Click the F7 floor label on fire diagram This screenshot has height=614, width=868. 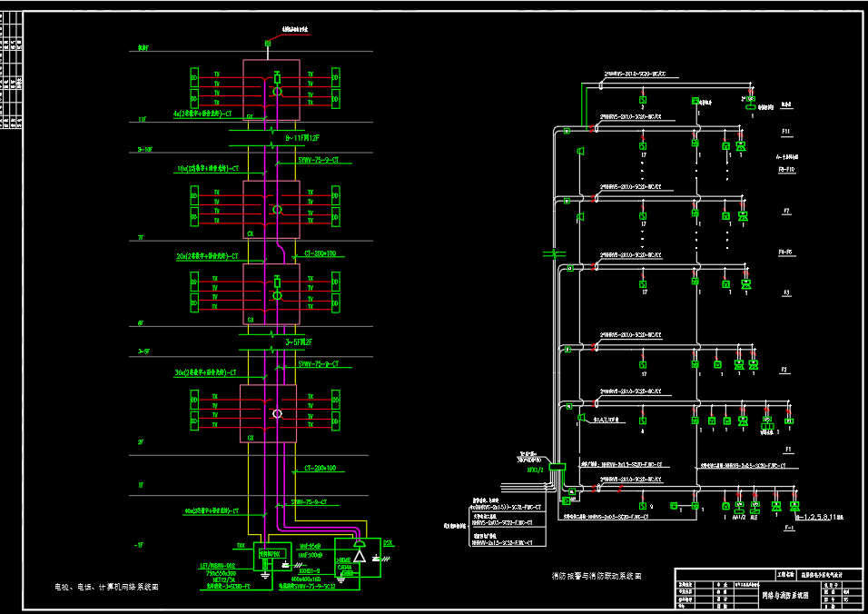pos(786,211)
